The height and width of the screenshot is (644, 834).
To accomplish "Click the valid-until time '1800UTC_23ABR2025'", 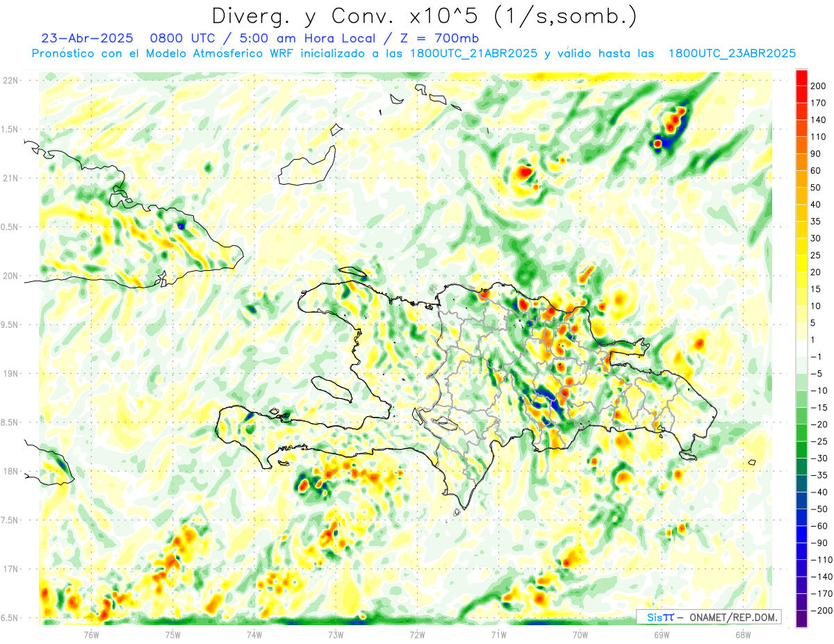I will pos(731,53).
